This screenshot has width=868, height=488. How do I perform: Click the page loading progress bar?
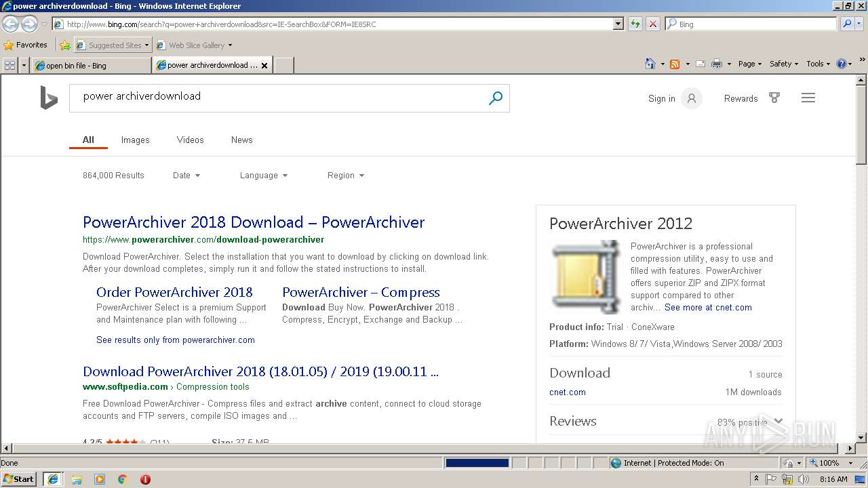pyautogui.click(x=477, y=463)
